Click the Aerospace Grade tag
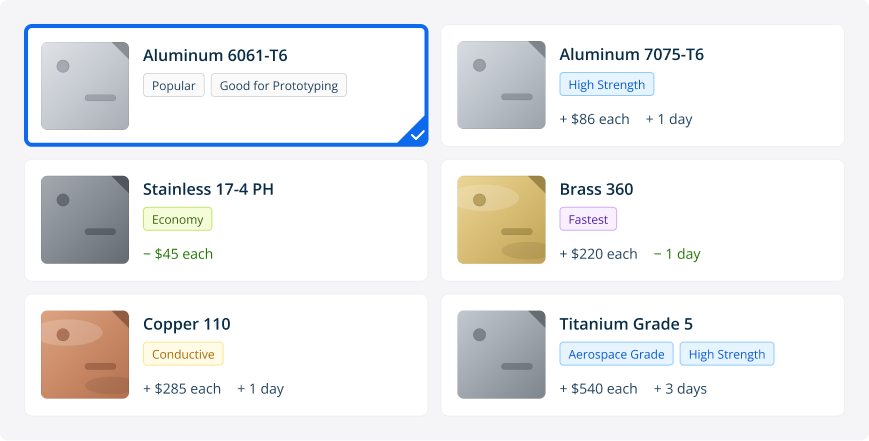Screen dimensions: 869x441 coord(616,354)
